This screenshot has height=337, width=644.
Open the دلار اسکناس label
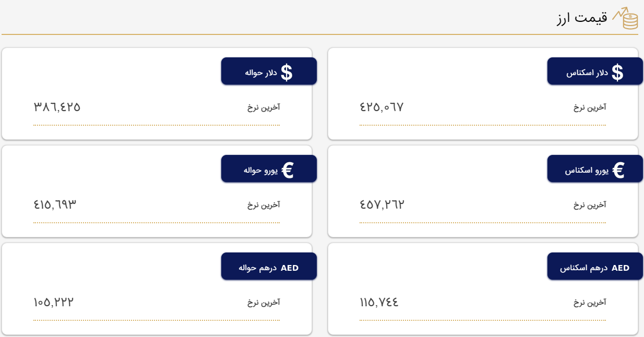point(587,73)
